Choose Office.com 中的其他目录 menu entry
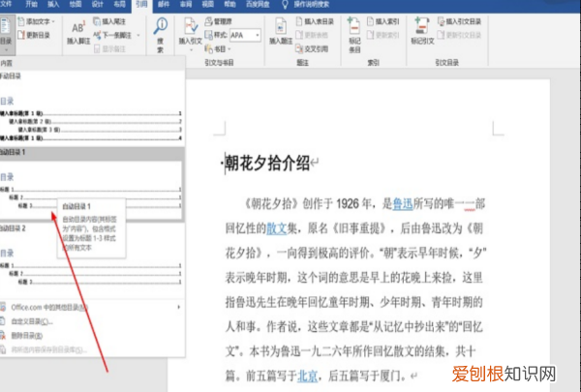Viewport: 581px width, 392px height. [92, 307]
